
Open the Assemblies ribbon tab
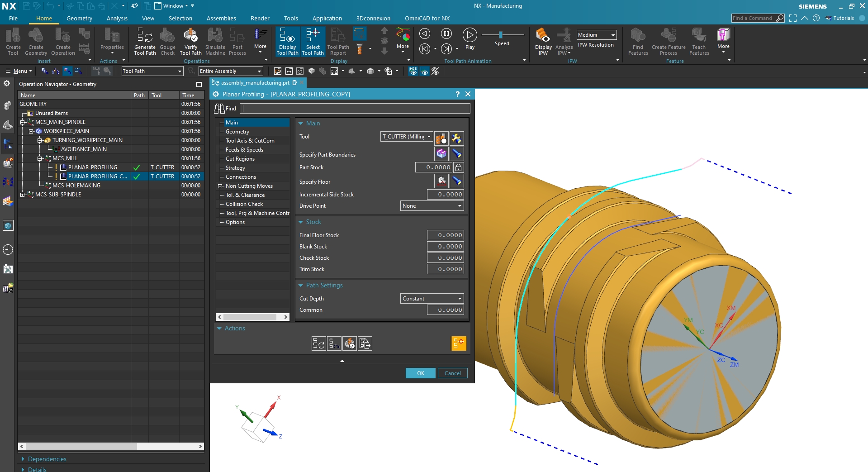pyautogui.click(x=221, y=19)
